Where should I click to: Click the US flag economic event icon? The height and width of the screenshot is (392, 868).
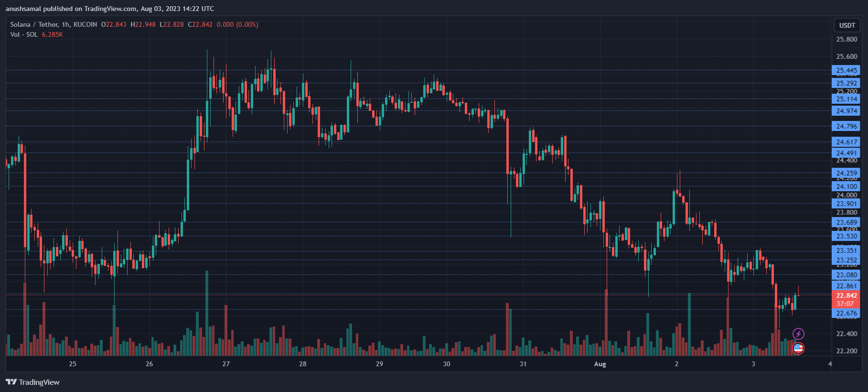coord(798,348)
